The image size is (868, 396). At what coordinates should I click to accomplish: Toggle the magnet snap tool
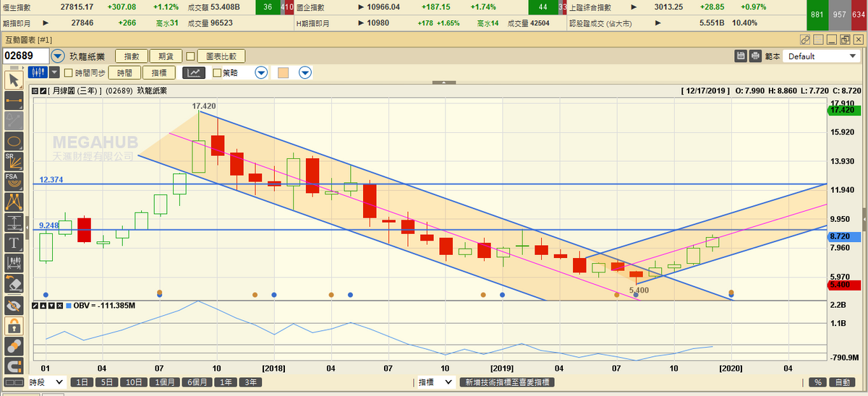[12, 366]
